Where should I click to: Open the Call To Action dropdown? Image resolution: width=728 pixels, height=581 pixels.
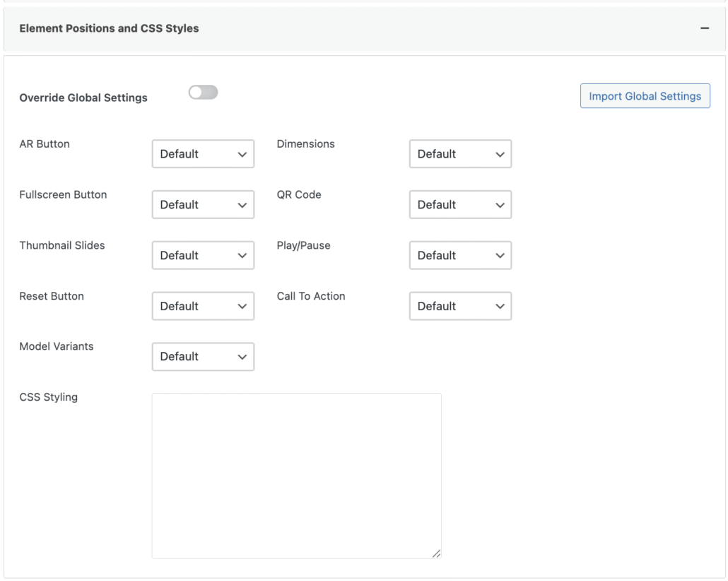click(460, 307)
